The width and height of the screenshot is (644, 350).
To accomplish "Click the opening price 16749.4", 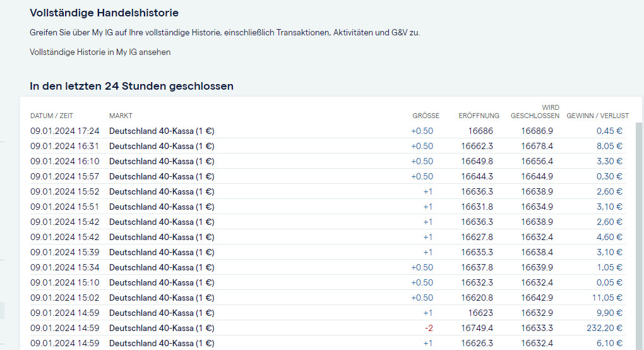I will [477, 329].
